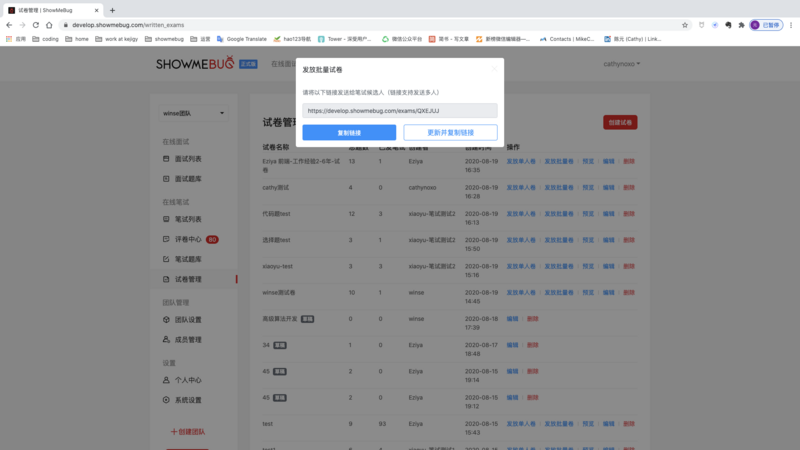
Task: Click the 面试题库 sidebar icon
Action: pyautogui.click(x=166, y=179)
